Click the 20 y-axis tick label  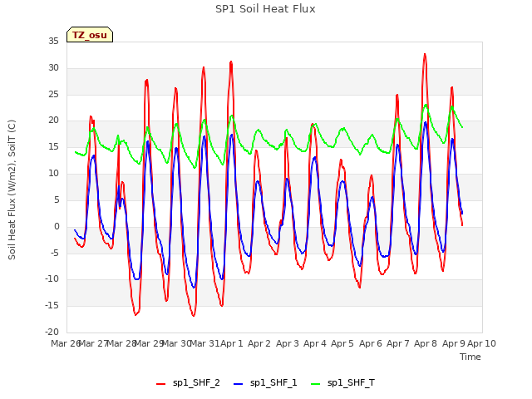pyautogui.click(x=53, y=121)
